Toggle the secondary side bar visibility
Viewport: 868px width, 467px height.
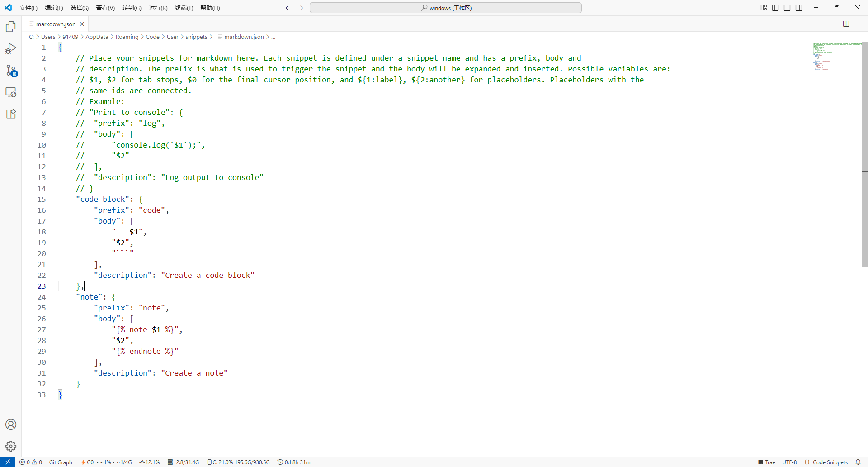pos(799,8)
